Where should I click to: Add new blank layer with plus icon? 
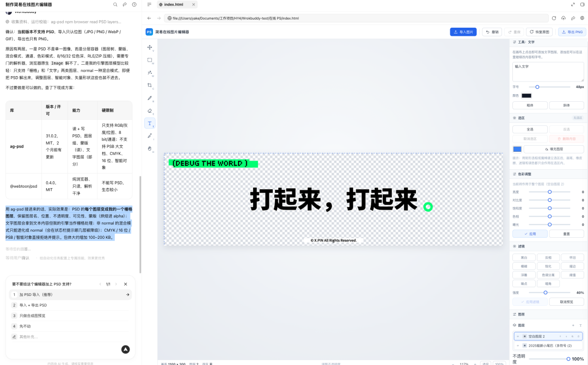[x=573, y=325]
